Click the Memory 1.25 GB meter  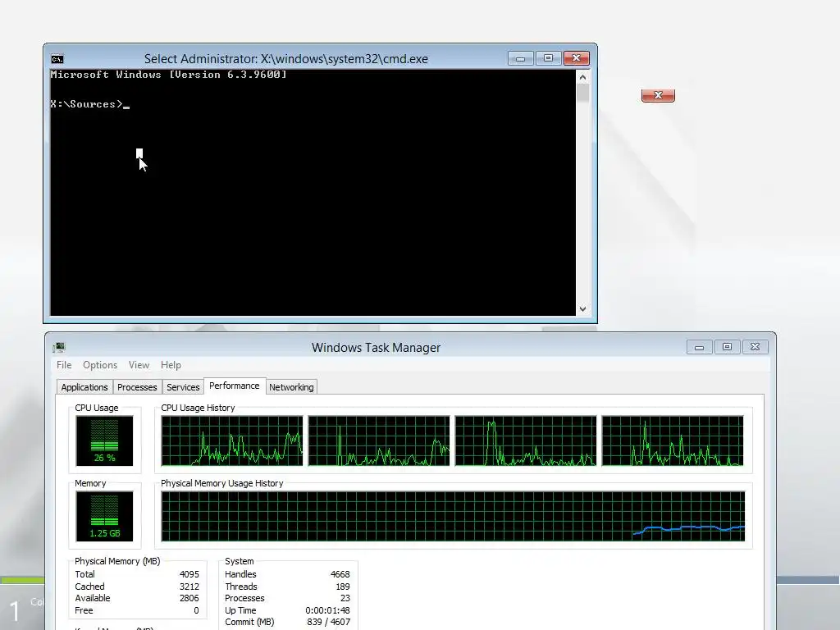click(x=104, y=517)
